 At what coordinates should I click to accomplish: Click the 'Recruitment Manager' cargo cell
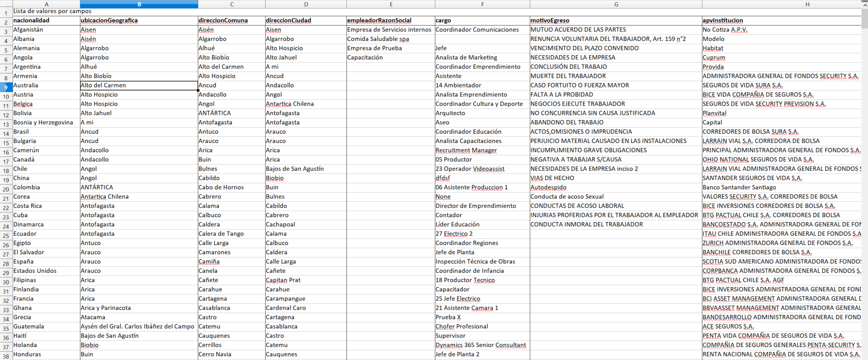[482, 150]
